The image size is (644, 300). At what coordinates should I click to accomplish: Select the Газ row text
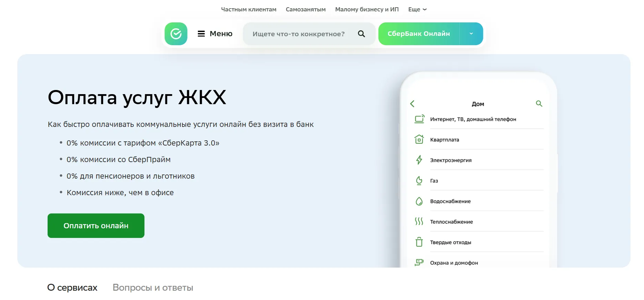pos(434,181)
